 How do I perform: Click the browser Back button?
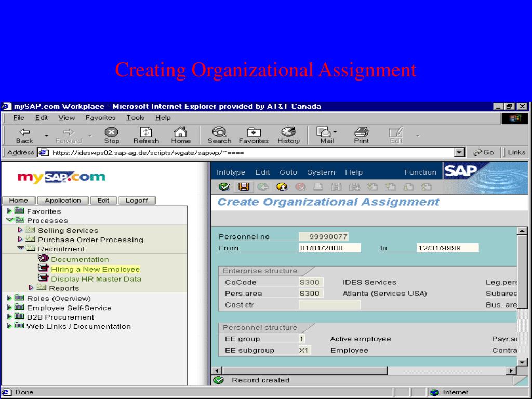click(24, 136)
